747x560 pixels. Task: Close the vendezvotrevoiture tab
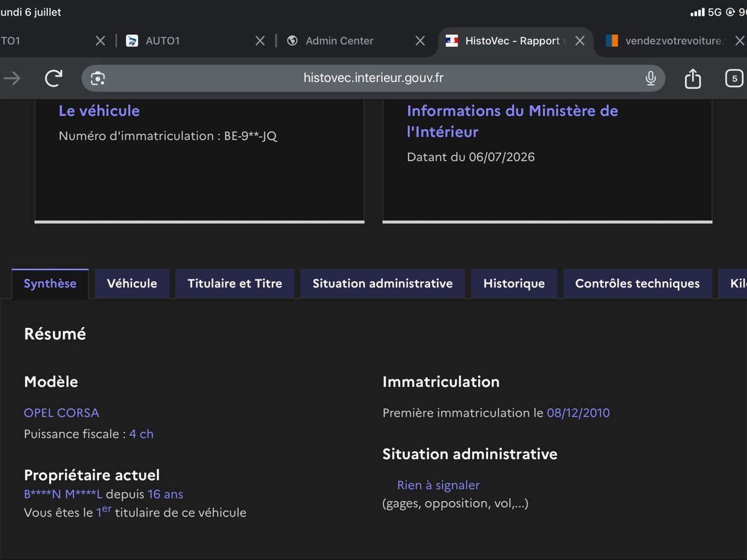coord(740,40)
